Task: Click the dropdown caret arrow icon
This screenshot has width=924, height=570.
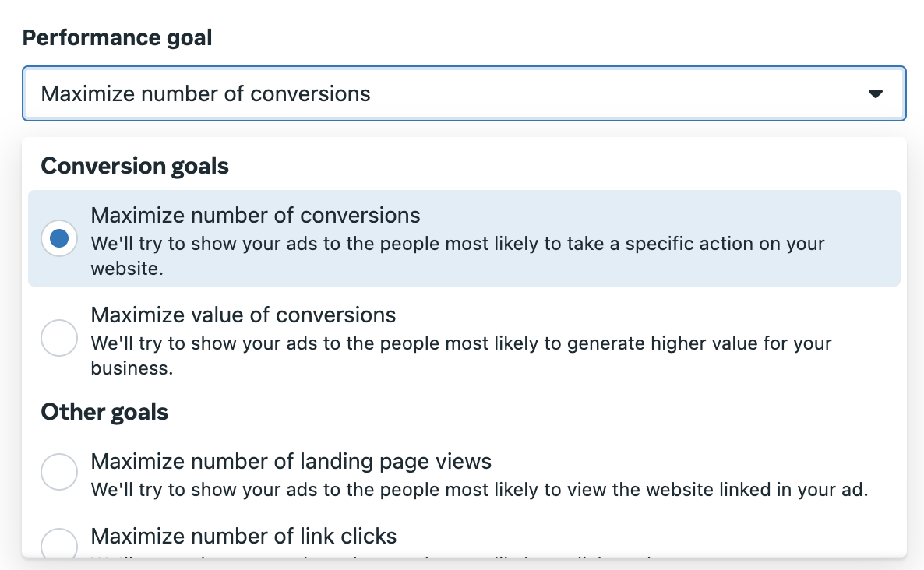Action: pos(875,93)
